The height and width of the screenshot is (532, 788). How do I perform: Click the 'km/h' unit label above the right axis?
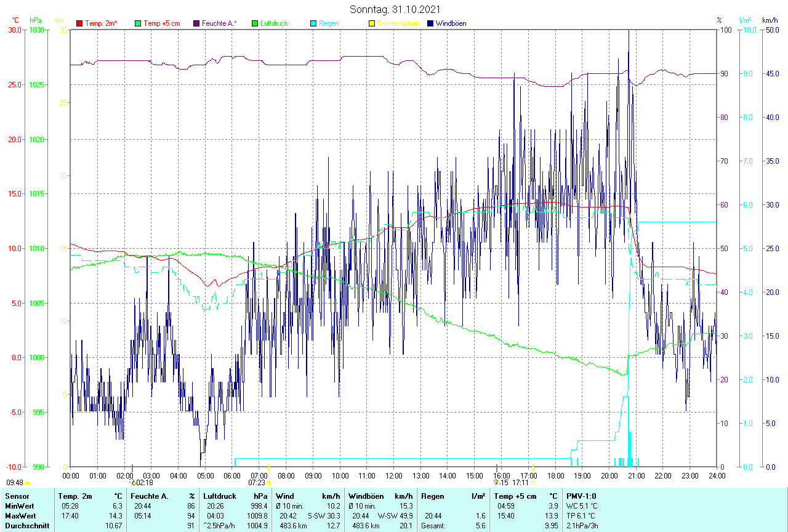coord(770,20)
